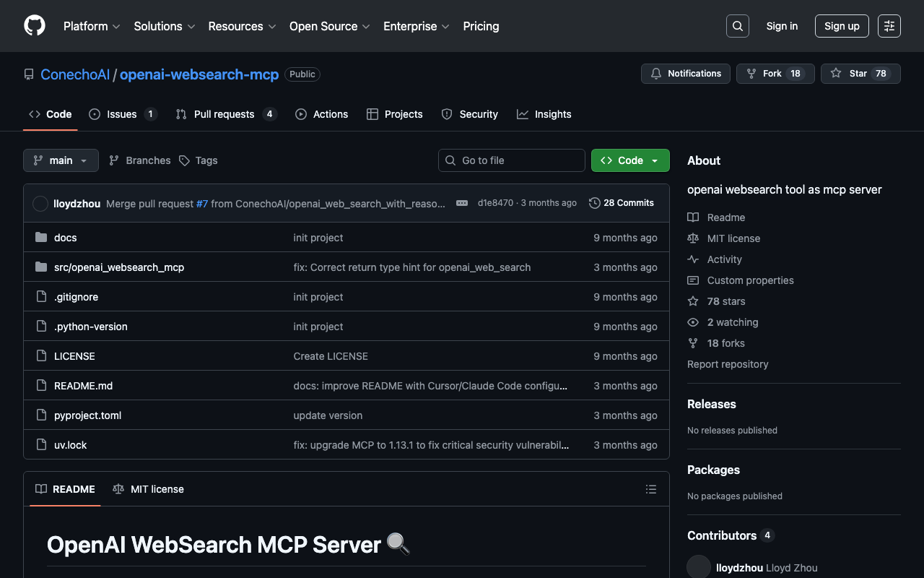
Task: Expand the Platform menu
Action: pyautogui.click(x=92, y=26)
